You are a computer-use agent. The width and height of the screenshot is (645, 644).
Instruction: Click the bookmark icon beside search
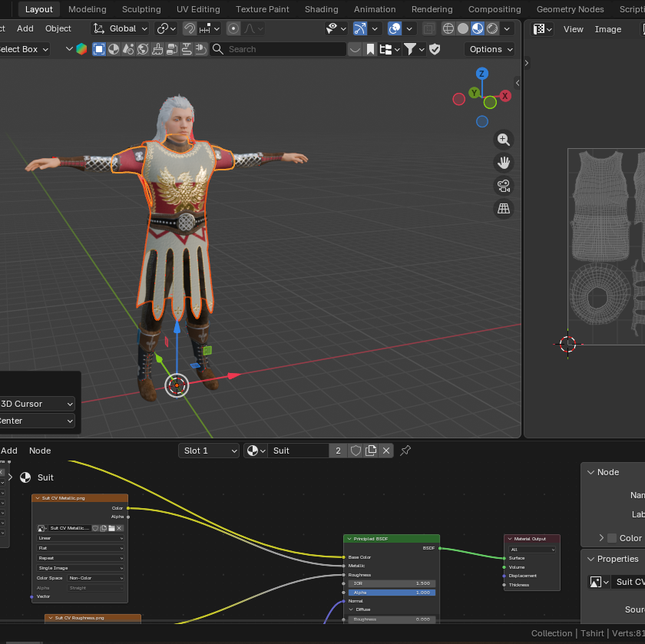click(370, 49)
